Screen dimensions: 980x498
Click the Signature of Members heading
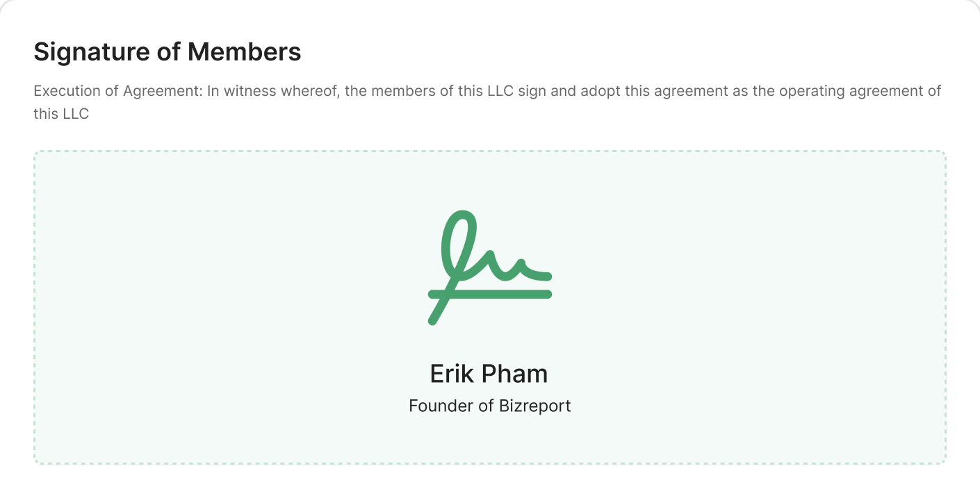[x=168, y=52]
